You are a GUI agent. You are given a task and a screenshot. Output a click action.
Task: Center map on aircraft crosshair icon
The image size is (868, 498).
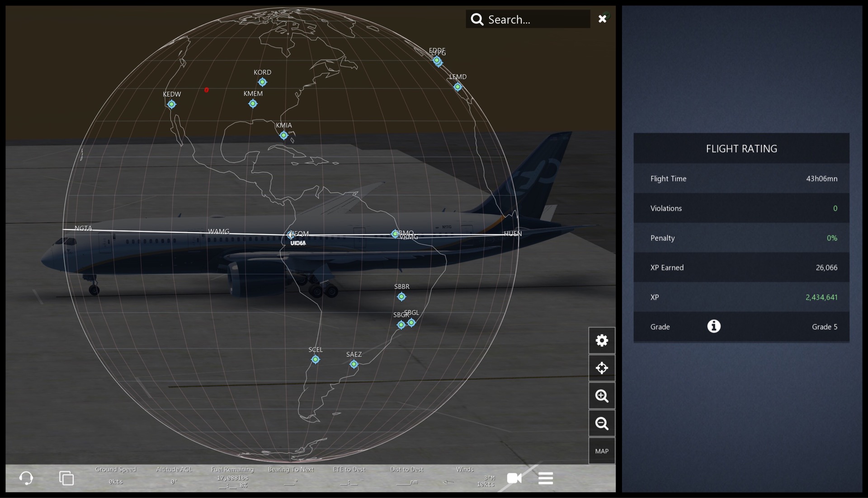601,368
